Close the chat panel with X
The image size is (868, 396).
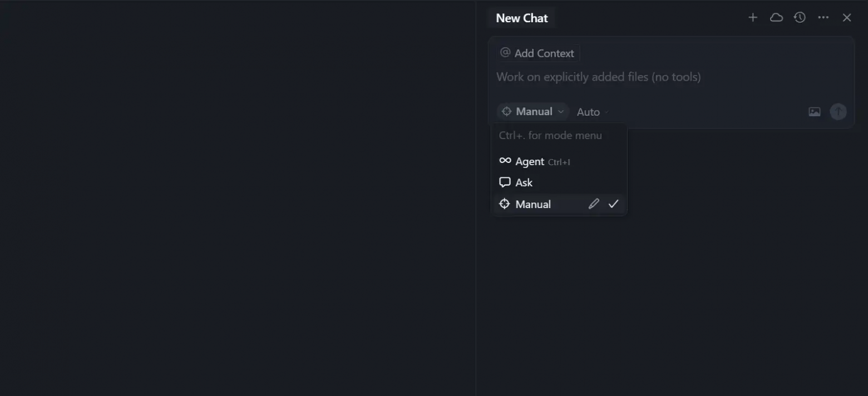[847, 18]
